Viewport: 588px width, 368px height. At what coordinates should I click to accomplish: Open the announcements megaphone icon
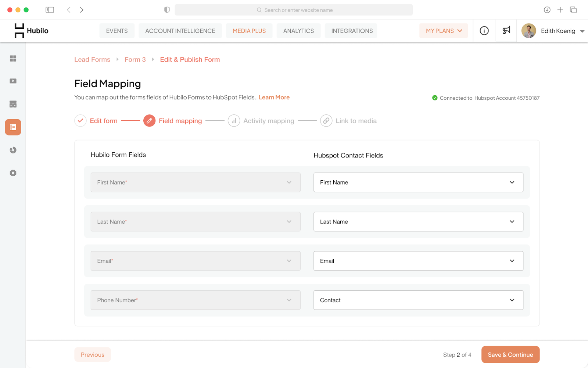click(x=506, y=31)
